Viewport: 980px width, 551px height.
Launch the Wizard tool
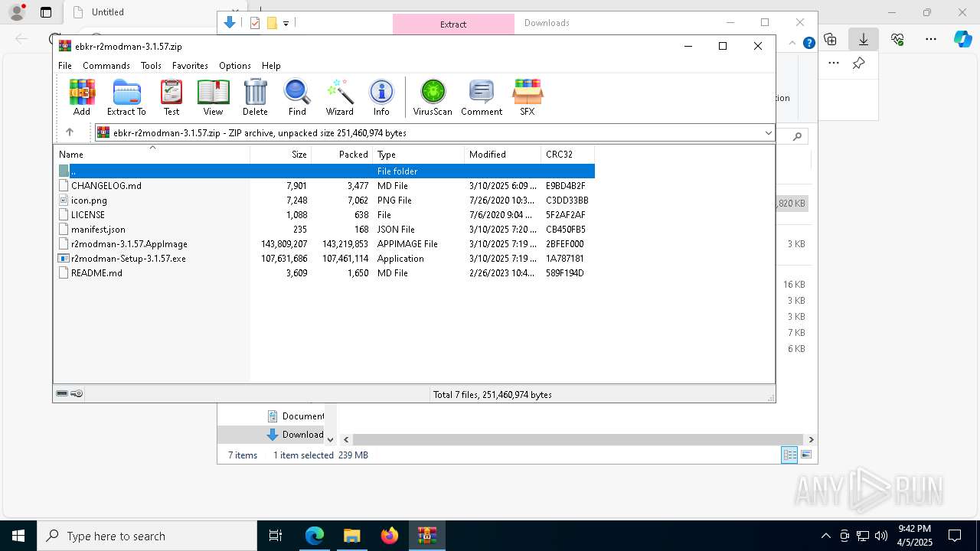tap(339, 97)
